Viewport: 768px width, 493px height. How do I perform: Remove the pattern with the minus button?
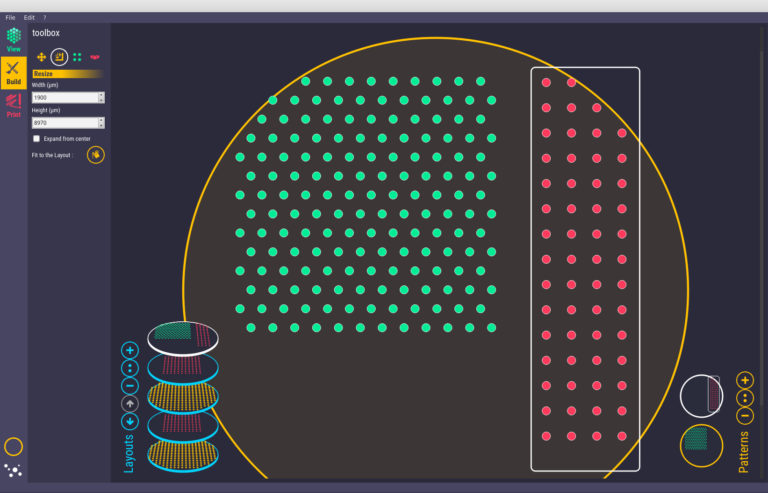[745, 416]
